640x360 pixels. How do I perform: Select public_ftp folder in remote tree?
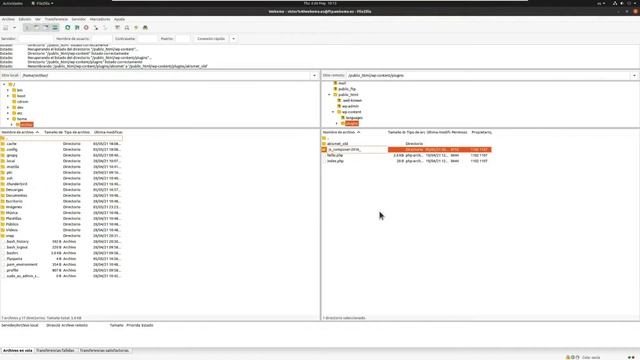click(x=347, y=89)
